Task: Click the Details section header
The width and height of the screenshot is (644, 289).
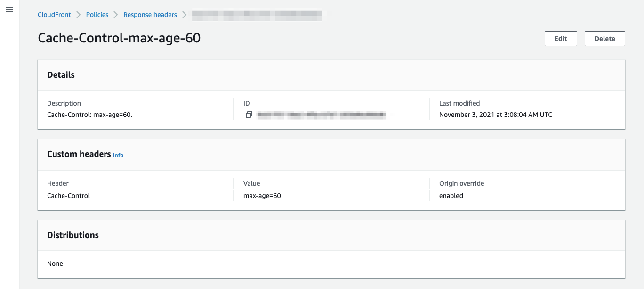Action: [61, 74]
